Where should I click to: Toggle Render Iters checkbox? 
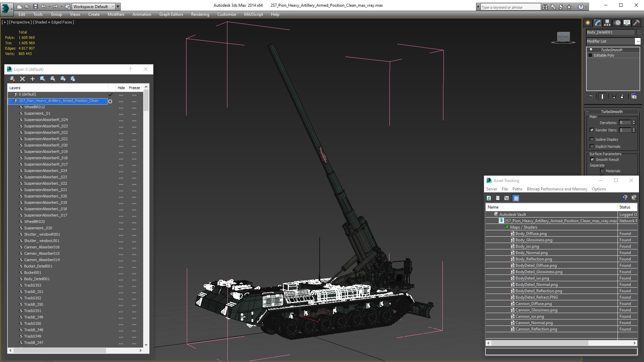point(592,130)
